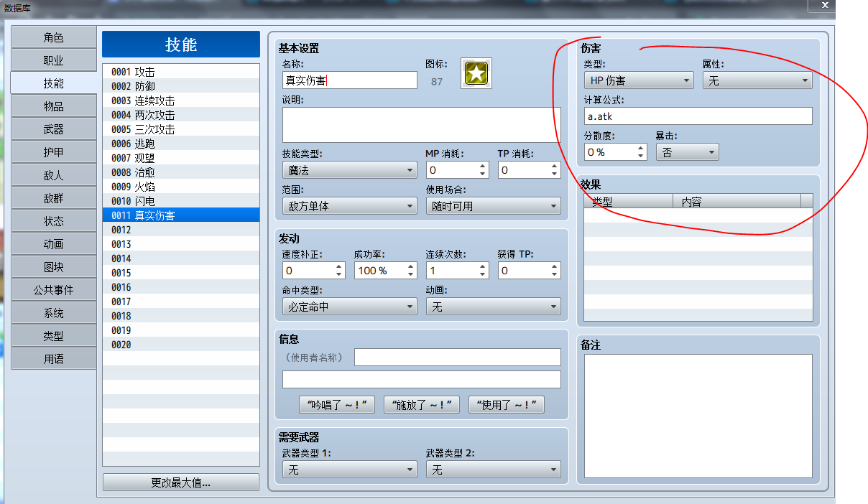The width and height of the screenshot is (868, 504).
Task: Click the 计算公式 field containing a.atk
Action: tap(698, 116)
